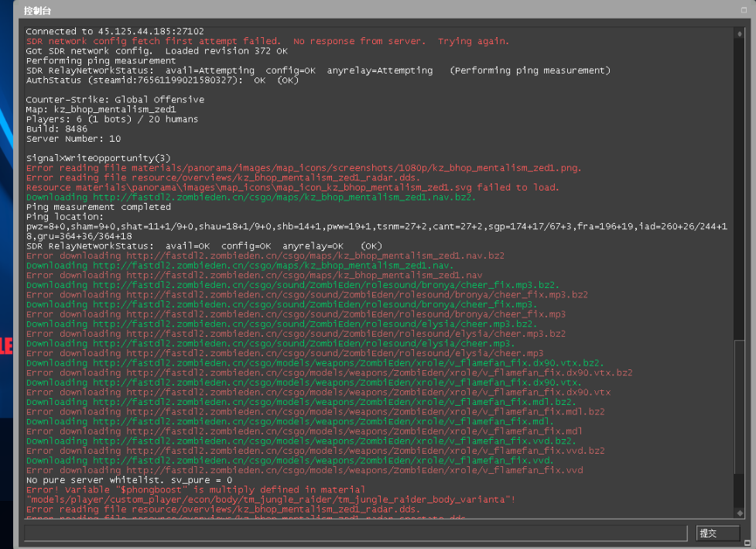The height and width of the screenshot is (549, 756).
Task: Click the 控制台 window title
Action: [x=37, y=11]
